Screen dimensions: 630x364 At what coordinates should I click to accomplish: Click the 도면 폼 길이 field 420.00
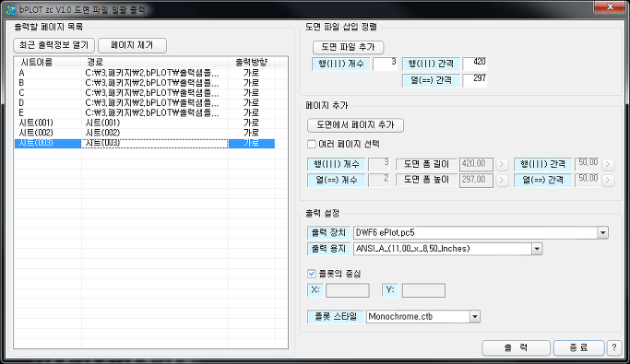[x=476, y=164]
